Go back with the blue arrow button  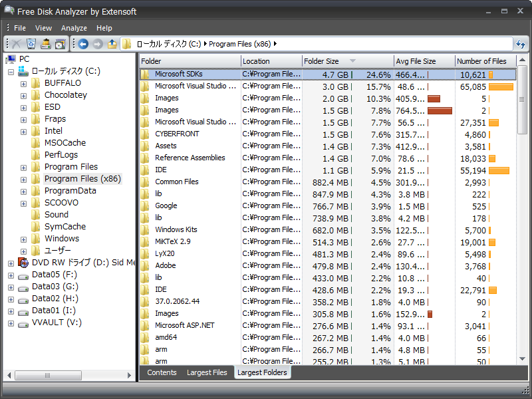click(x=83, y=44)
